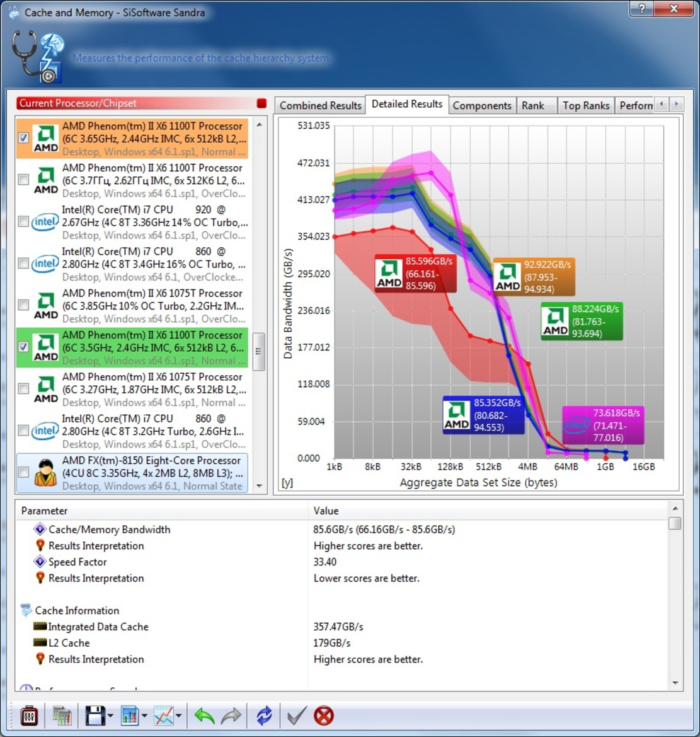
Task: Click the processor list scroll-down arrow
Action: point(260,486)
